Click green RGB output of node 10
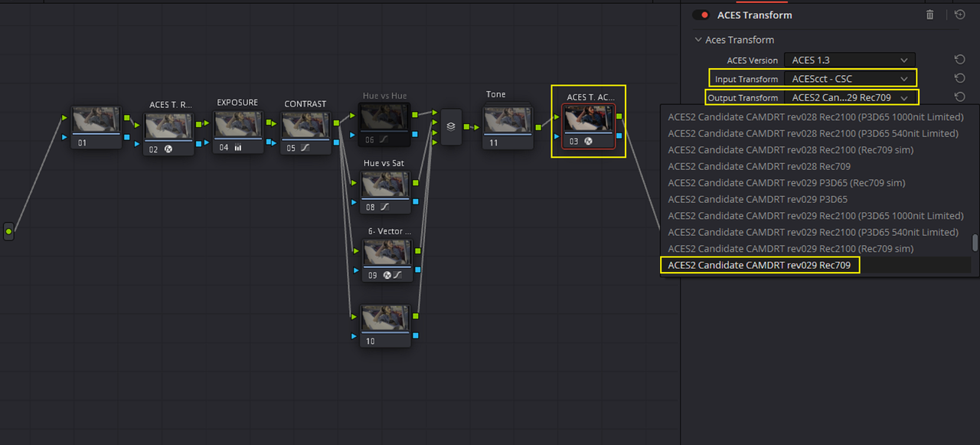 click(x=416, y=317)
